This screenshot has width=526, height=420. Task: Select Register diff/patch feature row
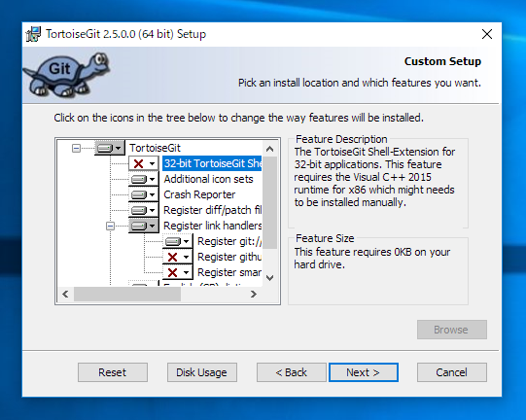point(212,210)
